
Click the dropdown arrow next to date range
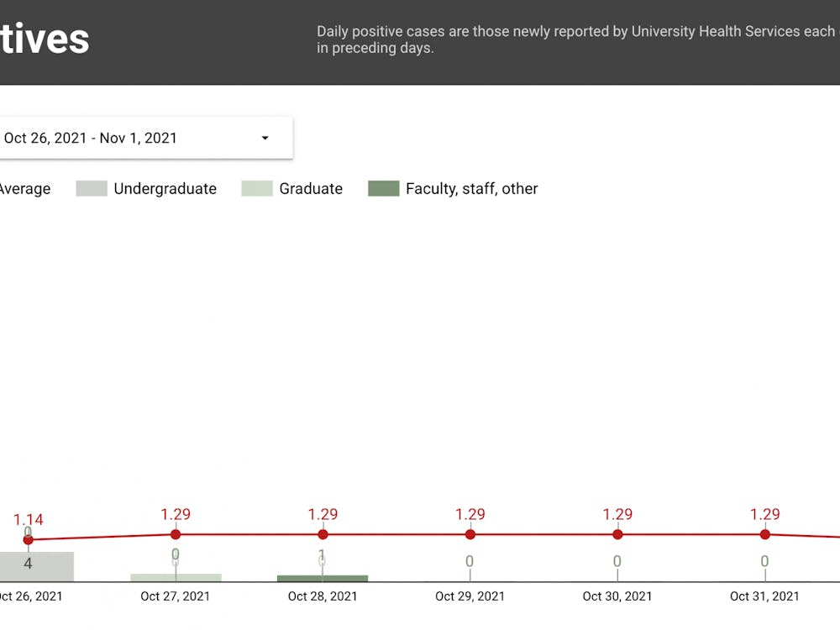coord(265,137)
